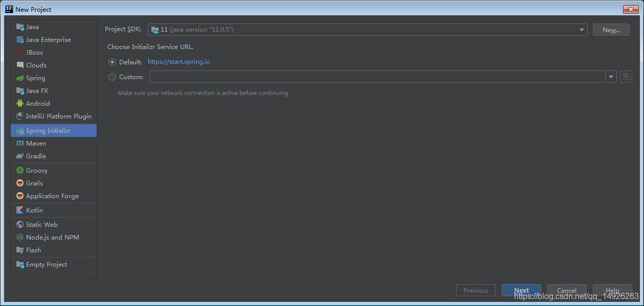Click the Spring Initializr icon

click(20, 131)
